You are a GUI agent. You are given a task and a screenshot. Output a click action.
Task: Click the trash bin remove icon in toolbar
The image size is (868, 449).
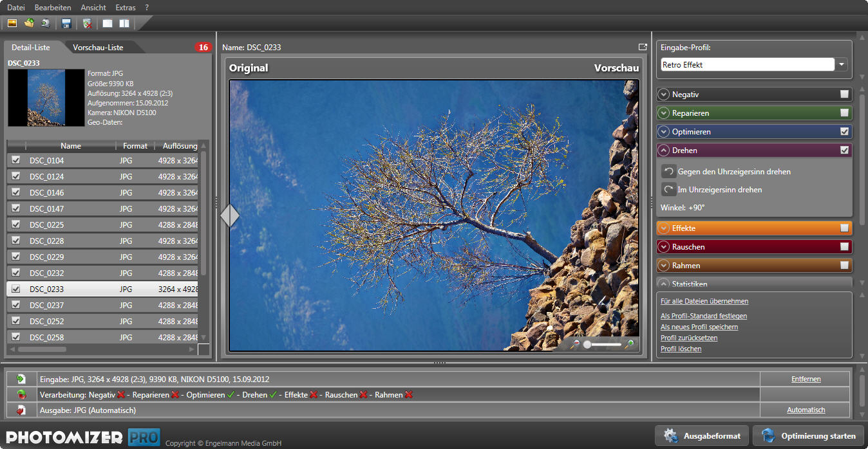(x=88, y=24)
